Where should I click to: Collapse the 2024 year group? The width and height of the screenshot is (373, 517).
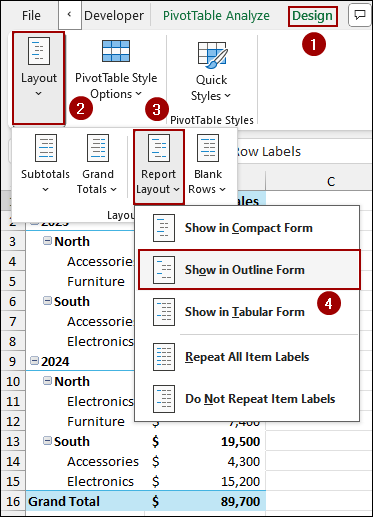[x=34, y=361]
